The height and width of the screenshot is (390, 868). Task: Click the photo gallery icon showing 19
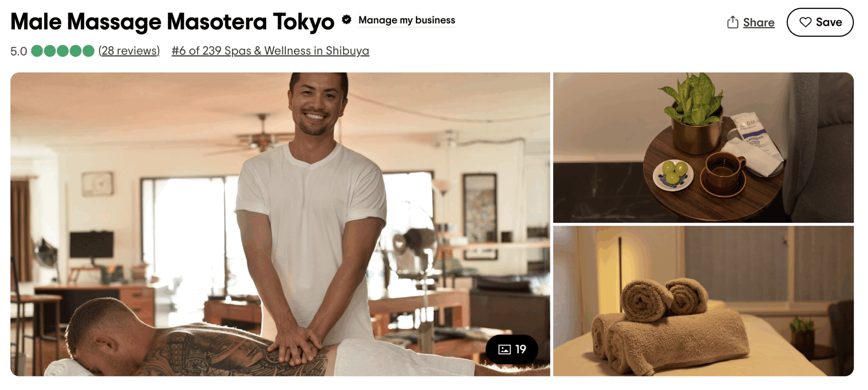coord(504,349)
